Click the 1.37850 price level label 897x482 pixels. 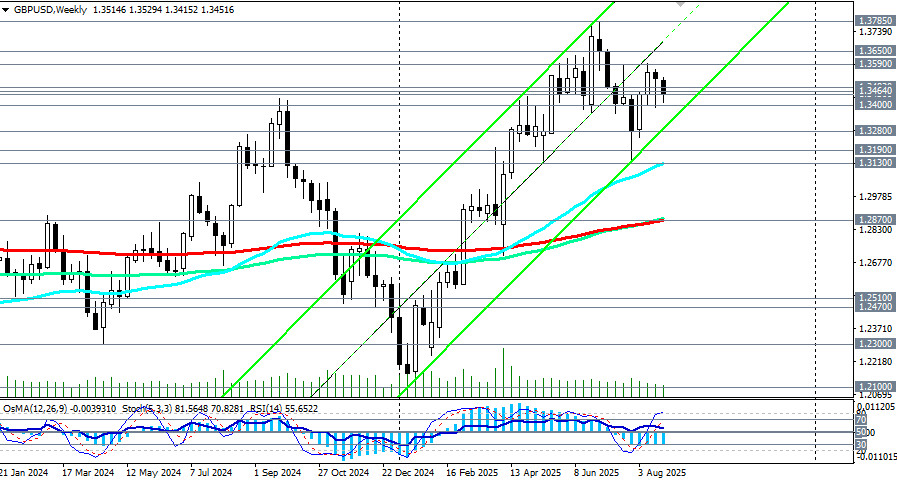(875, 20)
